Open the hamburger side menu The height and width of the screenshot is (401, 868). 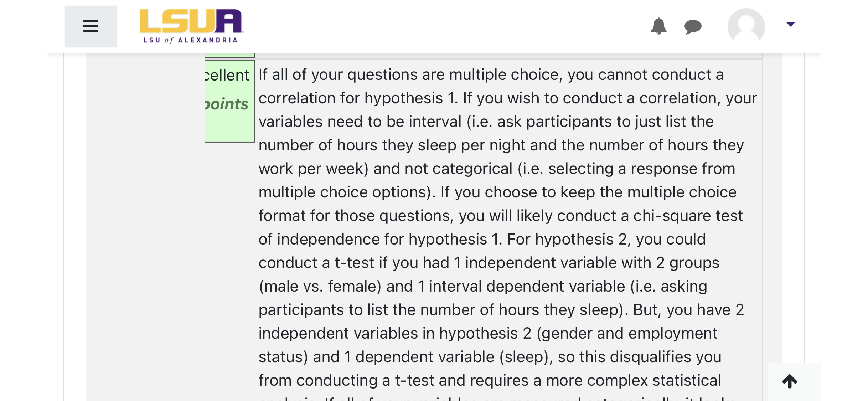(91, 26)
